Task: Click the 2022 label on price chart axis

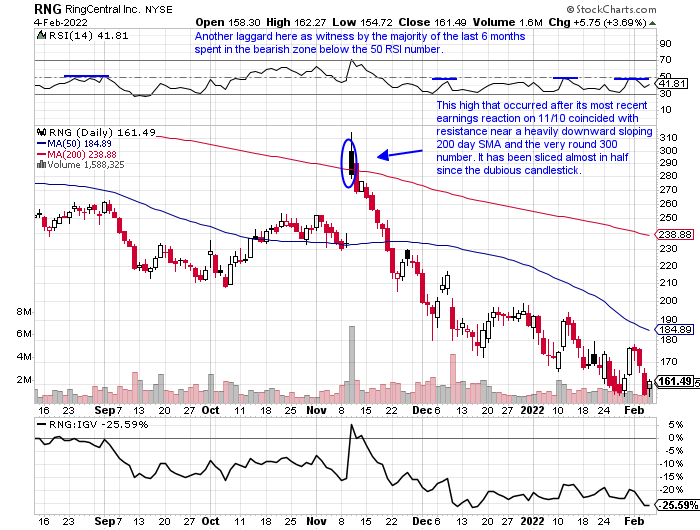Action: (533, 410)
